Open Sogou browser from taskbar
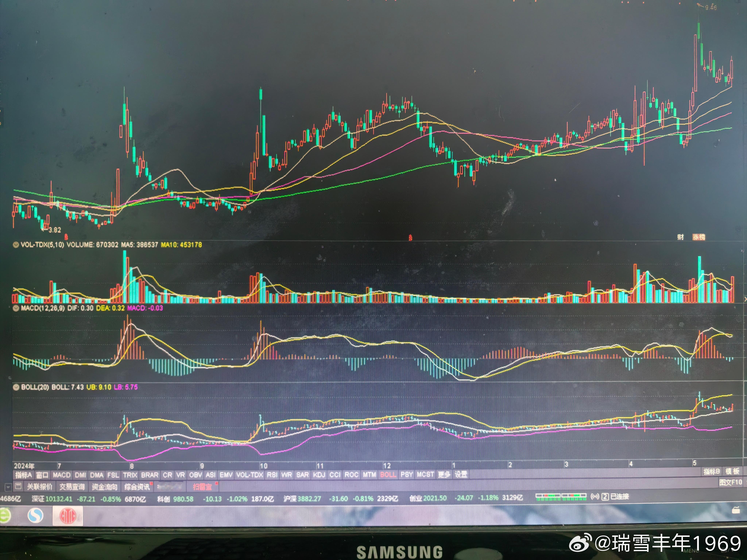This screenshot has width=747, height=560. click(x=35, y=516)
